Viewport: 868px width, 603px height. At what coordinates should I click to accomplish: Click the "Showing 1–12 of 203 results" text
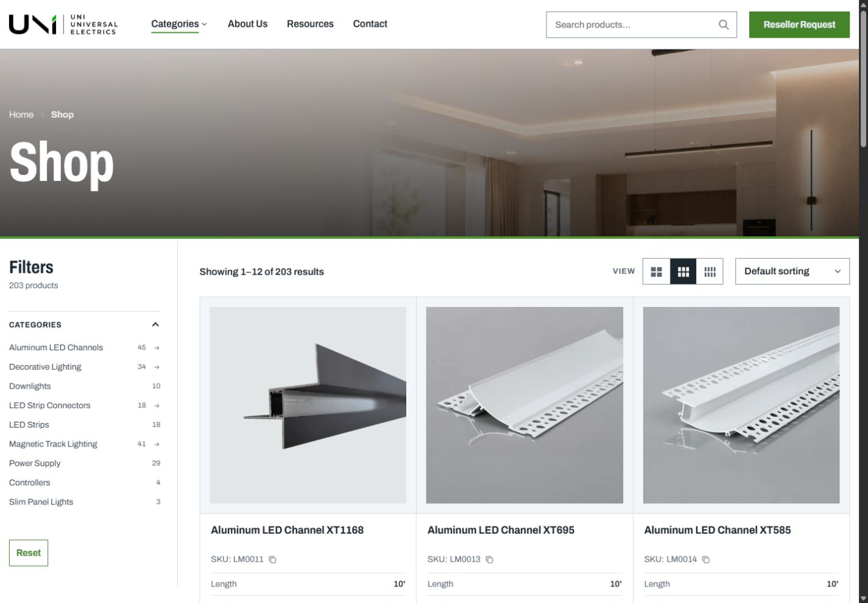[262, 272]
